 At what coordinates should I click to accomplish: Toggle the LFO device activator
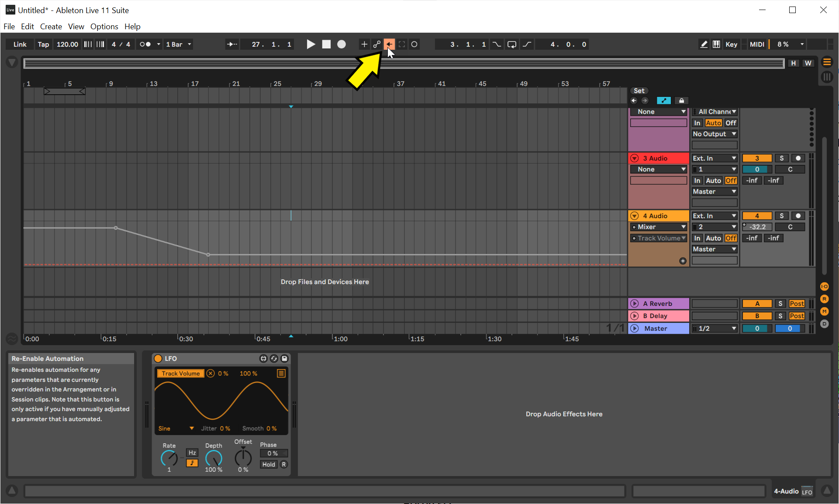[x=158, y=359]
